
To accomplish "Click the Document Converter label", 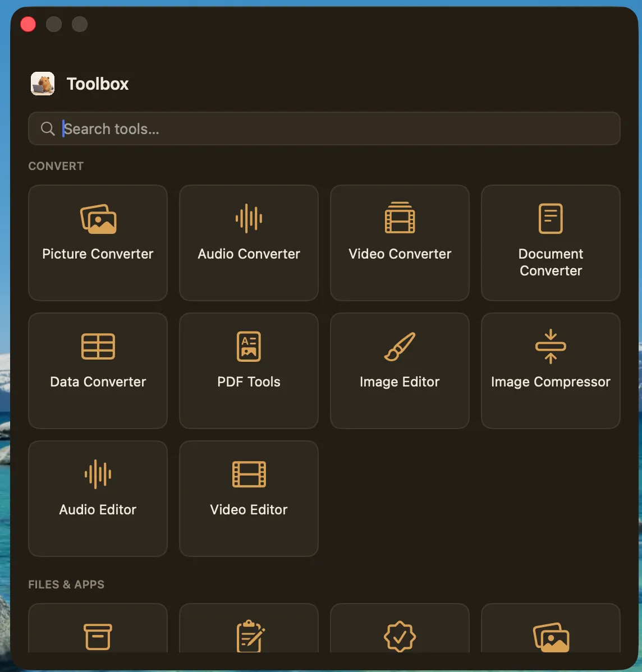I will pyautogui.click(x=551, y=263).
